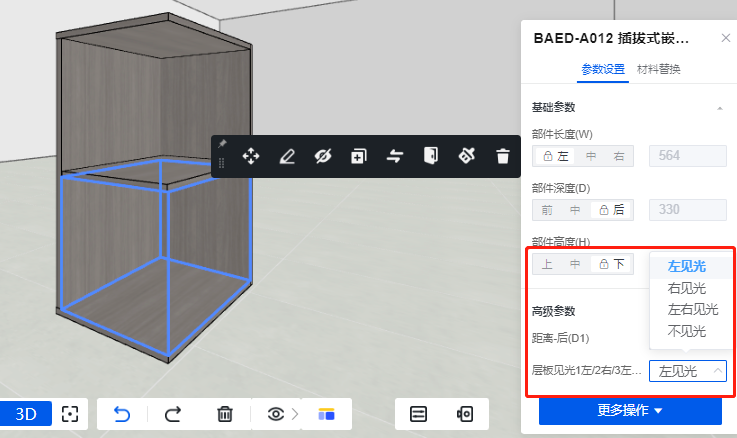This screenshot has height=438, width=737.
Task: Collapse the 层板见光 combo box
Action: (688, 371)
